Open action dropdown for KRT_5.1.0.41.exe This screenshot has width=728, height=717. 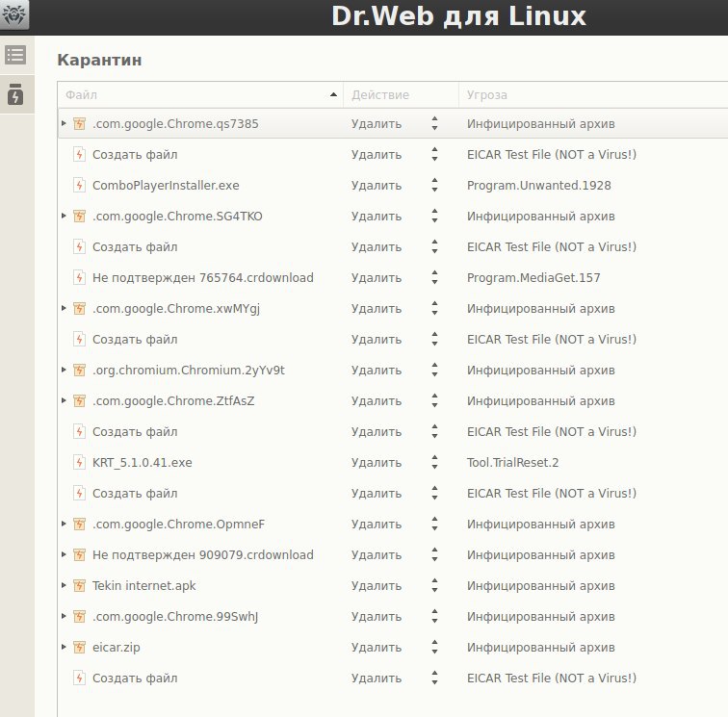point(434,462)
